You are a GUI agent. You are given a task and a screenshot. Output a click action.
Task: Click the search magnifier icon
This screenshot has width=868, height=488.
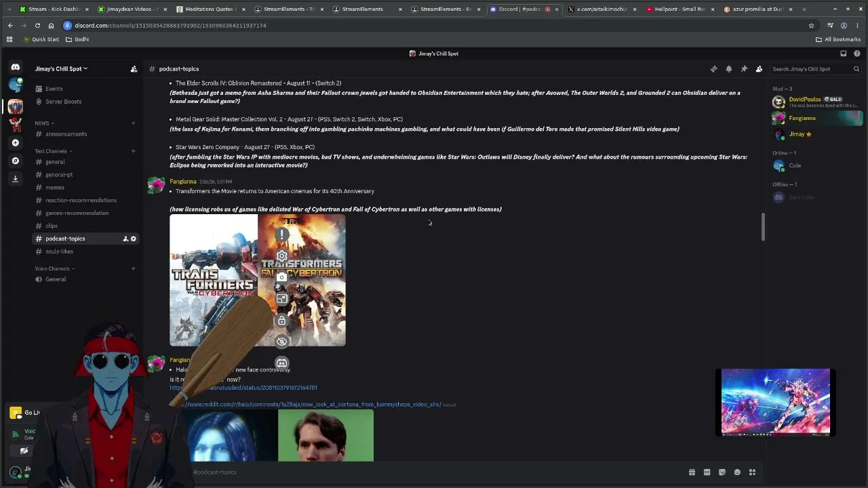tap(856, 69)
